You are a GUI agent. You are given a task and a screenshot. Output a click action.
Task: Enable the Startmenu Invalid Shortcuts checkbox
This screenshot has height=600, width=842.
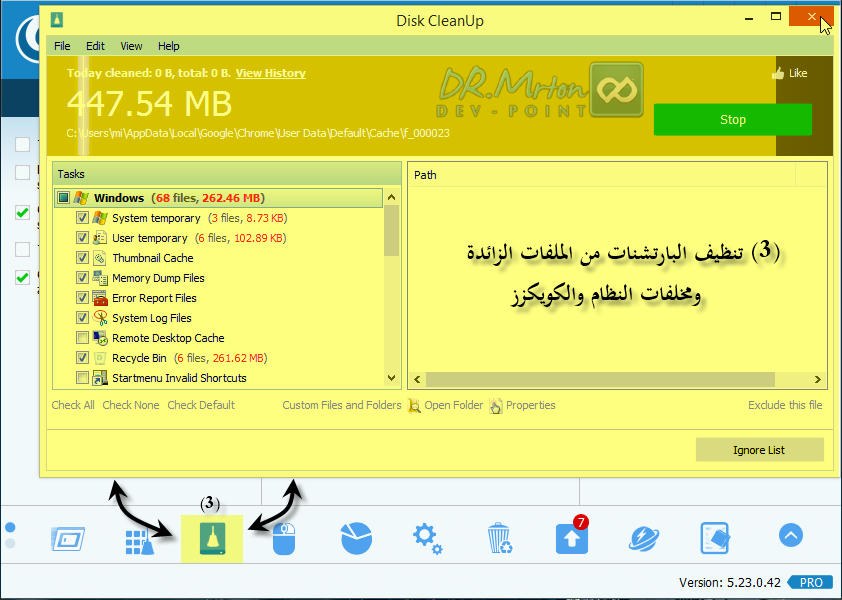[82, 378]
